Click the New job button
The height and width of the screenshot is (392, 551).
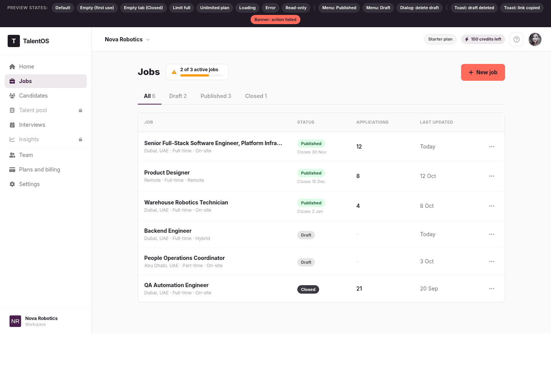pos(483,72)
